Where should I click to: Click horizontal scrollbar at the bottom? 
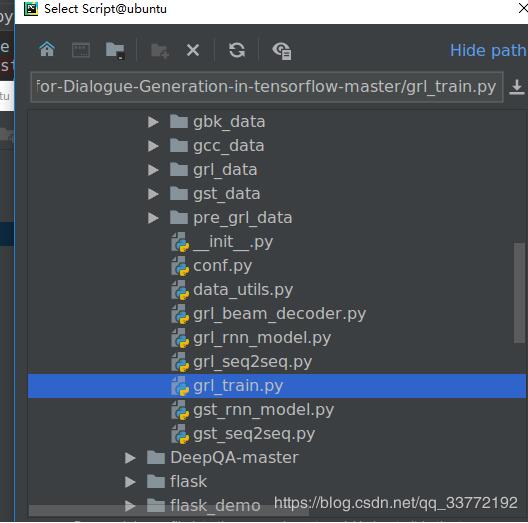168,511
